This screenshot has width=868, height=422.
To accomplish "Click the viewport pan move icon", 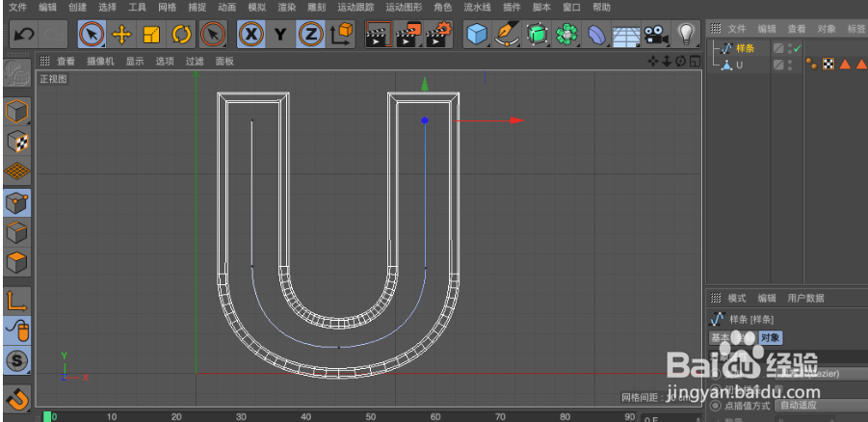I will point(653,62).
